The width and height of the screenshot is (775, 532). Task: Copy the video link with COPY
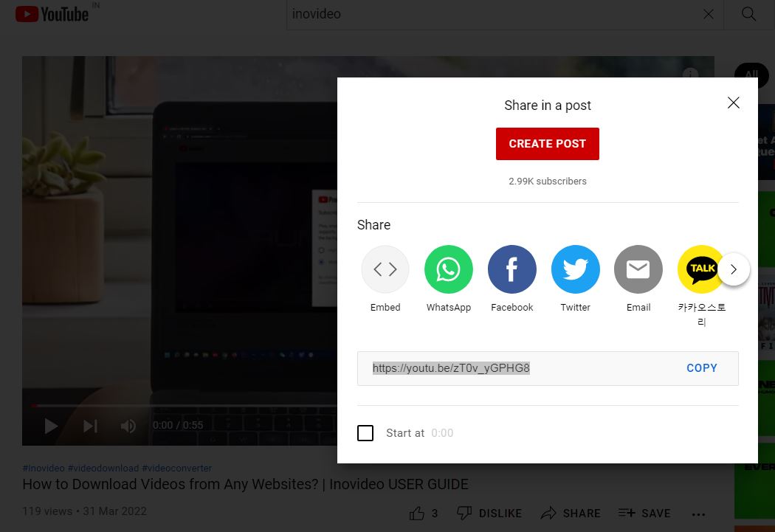point(702,368)
